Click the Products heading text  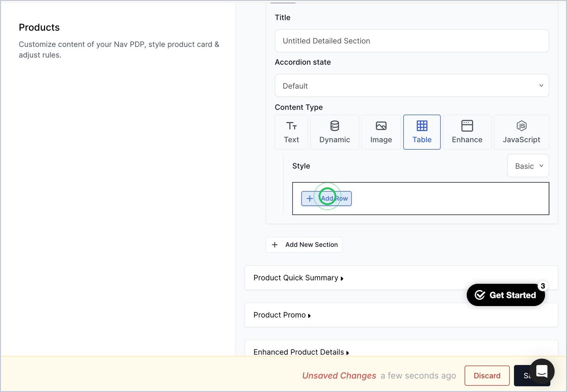point(39,27)
